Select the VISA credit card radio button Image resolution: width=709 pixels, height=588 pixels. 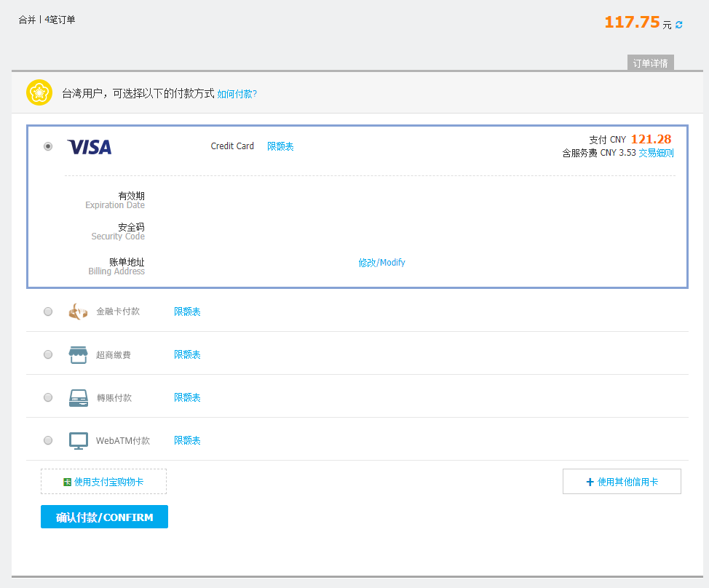[48, 146]
